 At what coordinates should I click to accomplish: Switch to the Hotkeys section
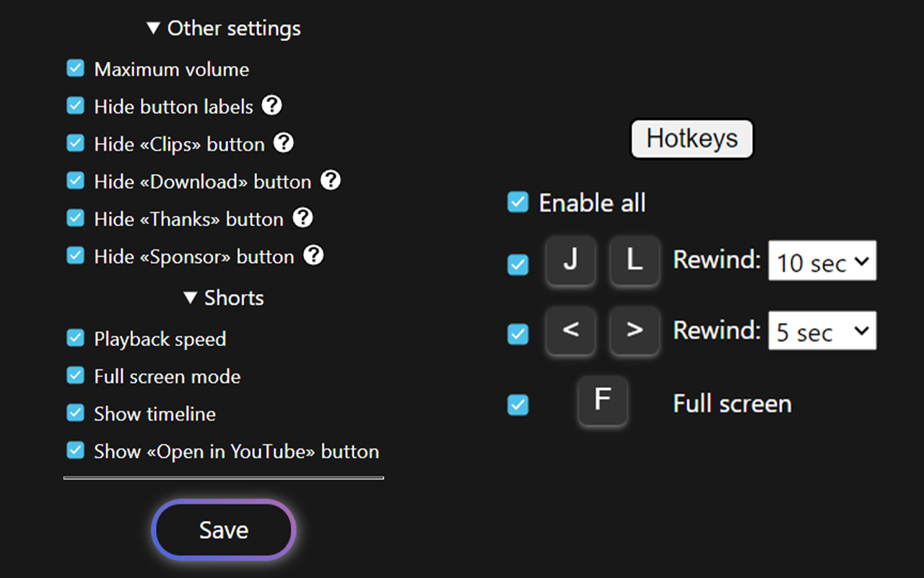pyautogui.click(x=692, y=139)
